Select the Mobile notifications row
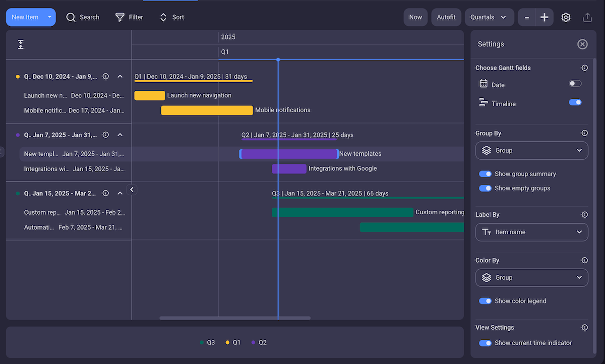This screenshot has width=605, height=364. (74, 110)
